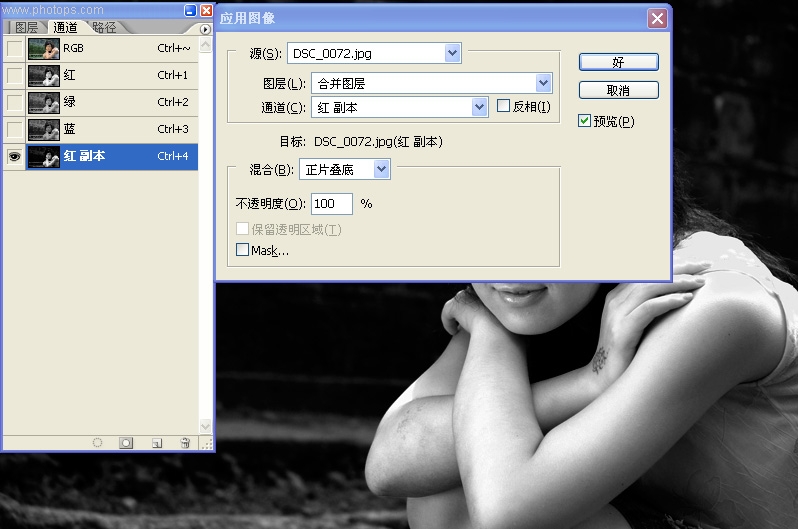Open the 混合(B) blending mode dropdown
This screenshot has height=529, width=798.
tap(382, 169)
